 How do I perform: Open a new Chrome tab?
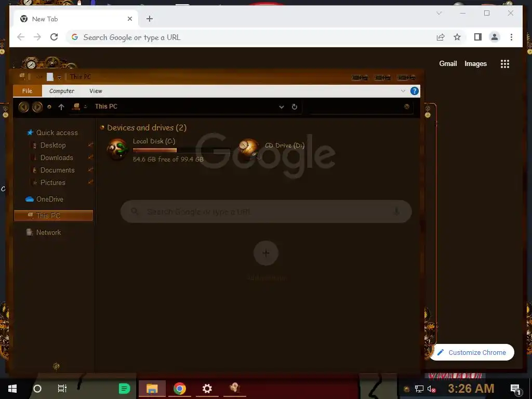[150, 19]
